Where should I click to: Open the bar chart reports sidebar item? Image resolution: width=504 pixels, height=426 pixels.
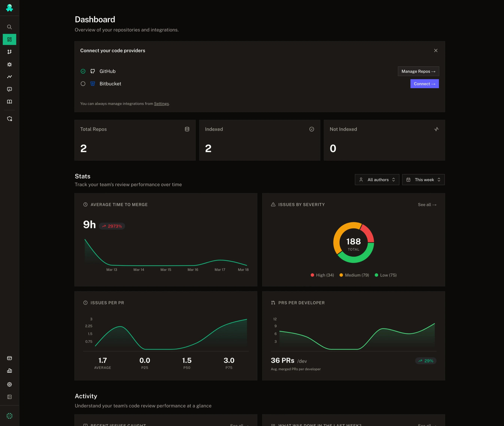(x=9, y=371)
